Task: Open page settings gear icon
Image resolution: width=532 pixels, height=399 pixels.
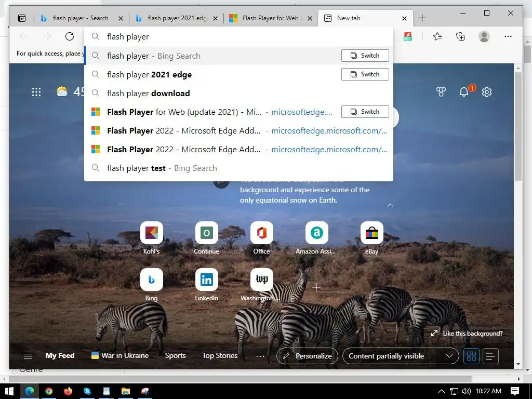Action: point(486,92)
